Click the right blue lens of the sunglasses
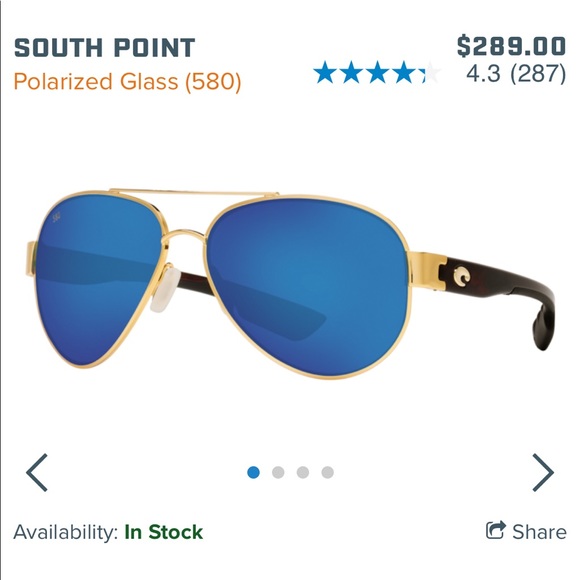 pos(311,285)
